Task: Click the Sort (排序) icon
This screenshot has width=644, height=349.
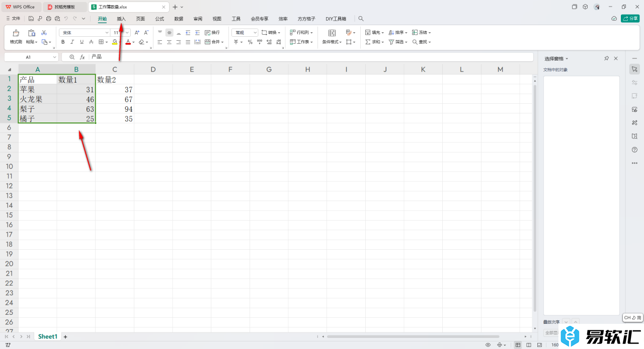Action: pyautogui.click(x=391, y=32)
